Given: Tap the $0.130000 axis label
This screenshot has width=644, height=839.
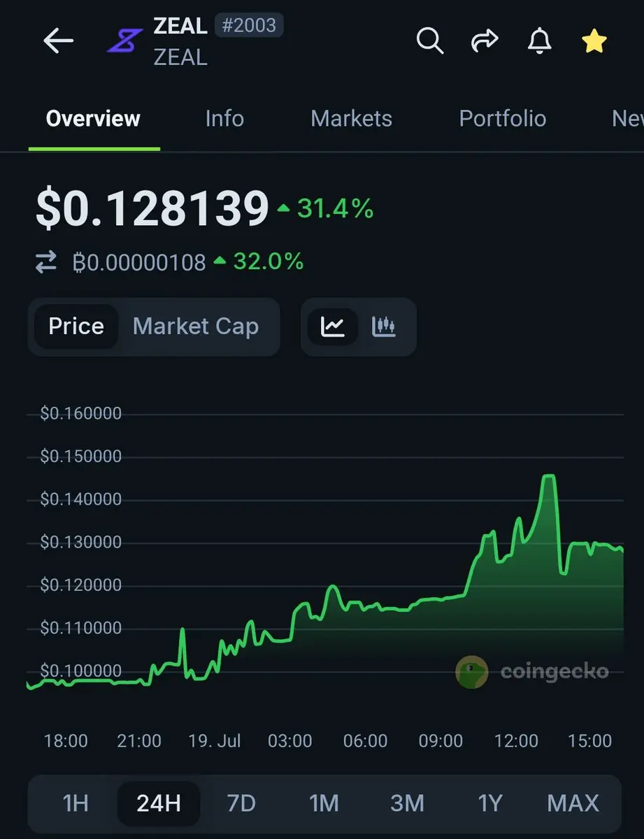Looking at the screenshot, I should pyautogui.click(x=80, y=543).
